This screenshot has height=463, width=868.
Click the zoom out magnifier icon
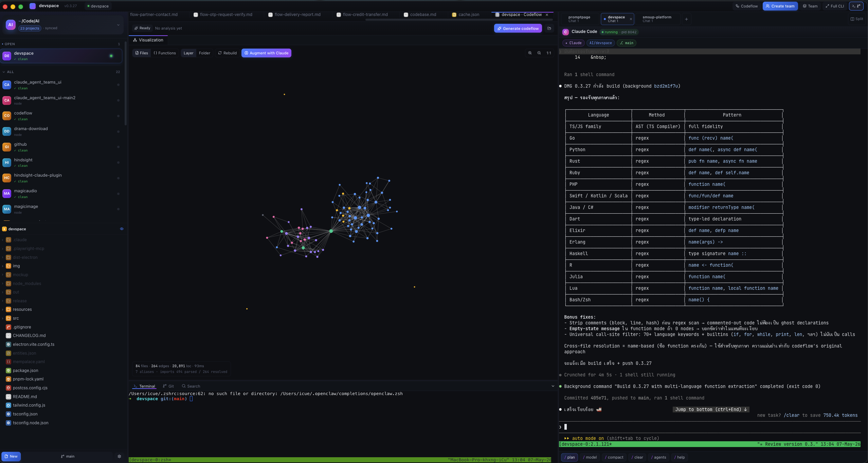(539, 53)
